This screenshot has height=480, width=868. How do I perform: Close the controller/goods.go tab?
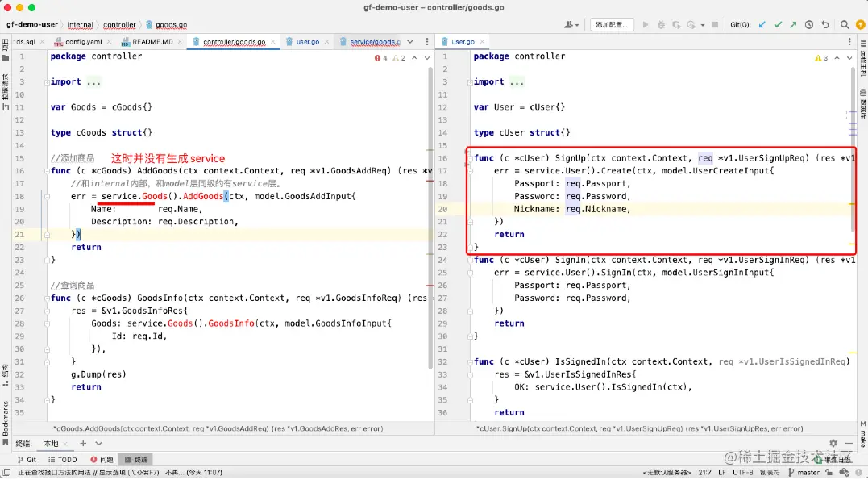click(x=273, y=42)
